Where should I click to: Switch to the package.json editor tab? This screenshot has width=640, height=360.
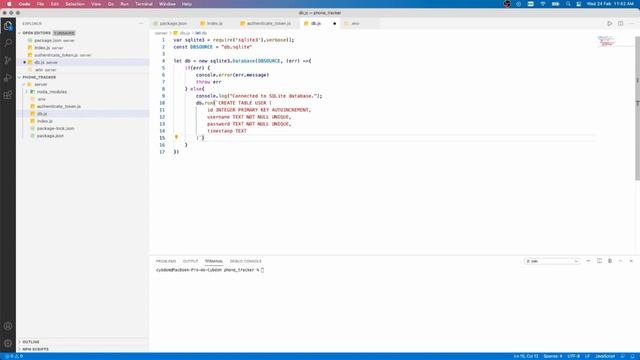pos(173,24)
